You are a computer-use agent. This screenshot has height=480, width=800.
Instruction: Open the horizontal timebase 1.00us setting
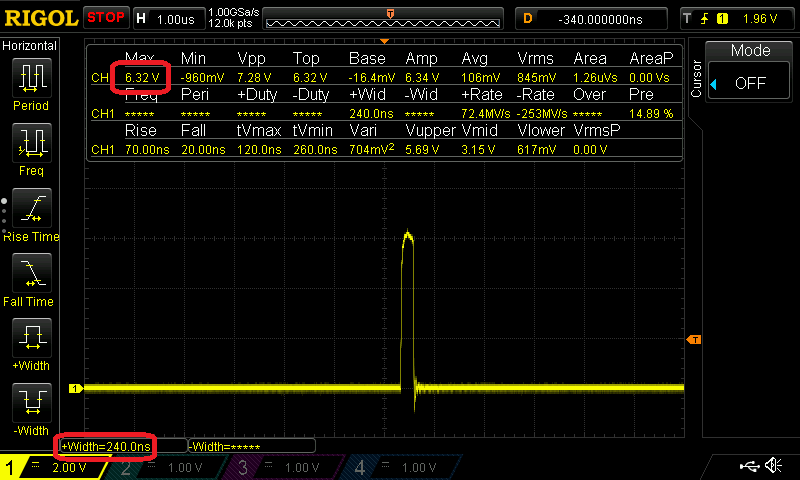[166, 18]
